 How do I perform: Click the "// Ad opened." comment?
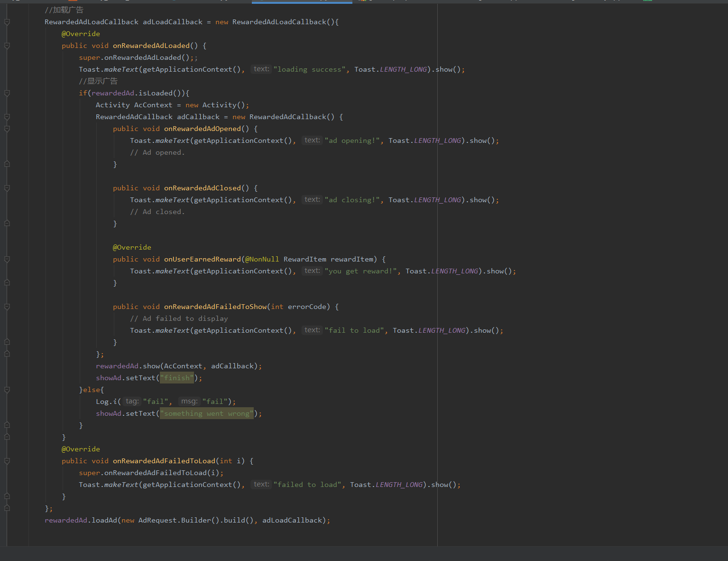157,152
